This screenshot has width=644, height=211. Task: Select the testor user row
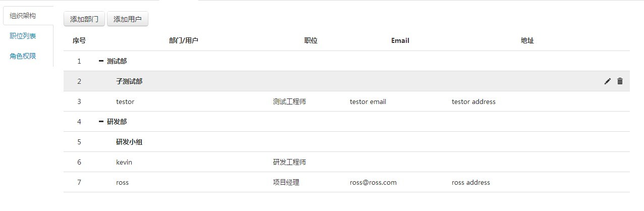pos(125,101)
